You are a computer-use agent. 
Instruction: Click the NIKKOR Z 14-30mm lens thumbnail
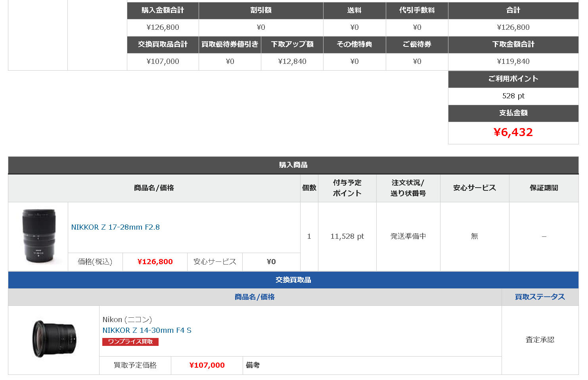54,339
